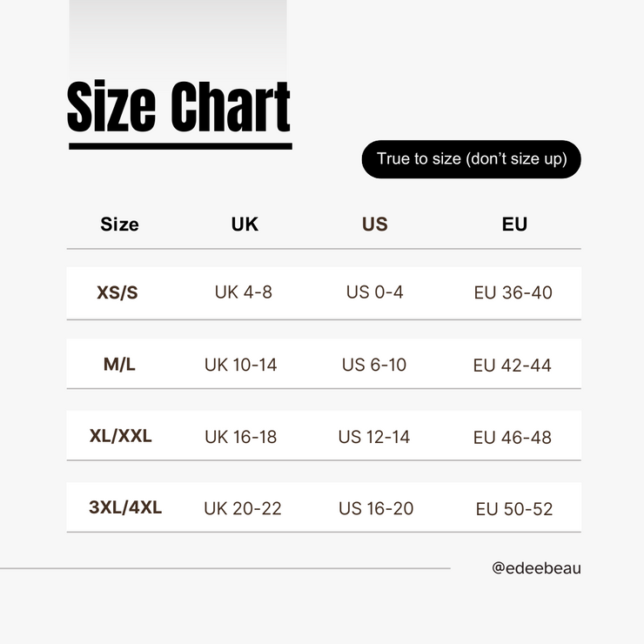Click the EU 46-48 cell
The height and width of the screenshot is (644, 644).
click(x=513, y=437)
